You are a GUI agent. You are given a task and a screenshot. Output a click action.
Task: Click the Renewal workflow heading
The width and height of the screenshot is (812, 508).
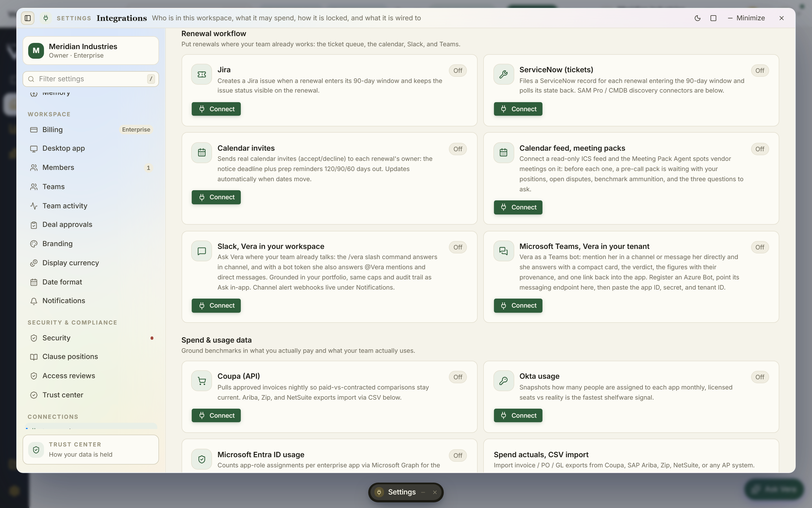click(214, 34)
